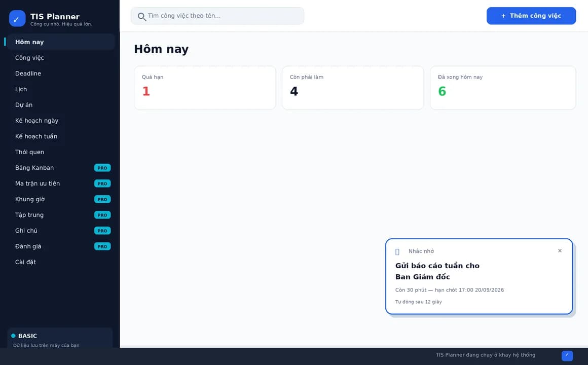Click the TIS Planner checkmark logo
This screenshot has width=588, height=365.
click(17, 18)
